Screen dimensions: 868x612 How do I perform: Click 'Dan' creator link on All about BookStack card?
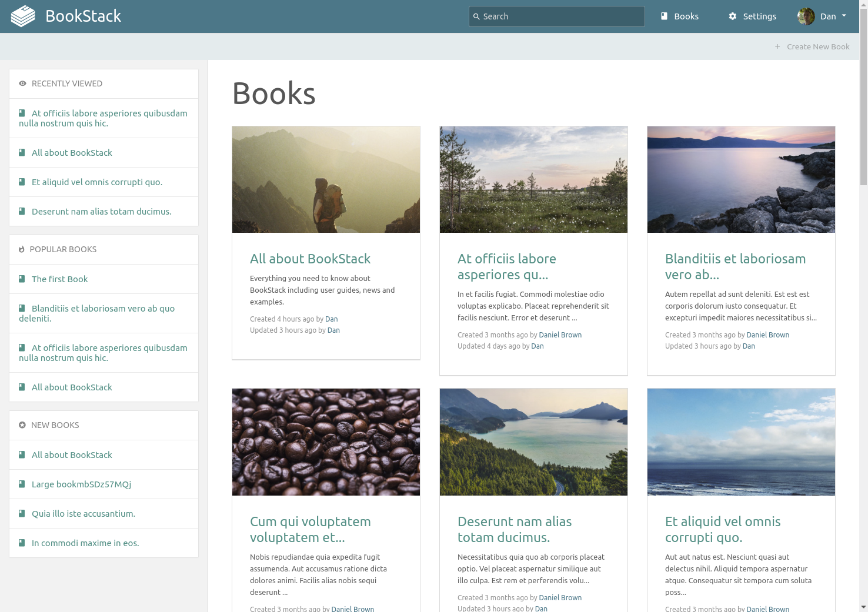point(332,319)
